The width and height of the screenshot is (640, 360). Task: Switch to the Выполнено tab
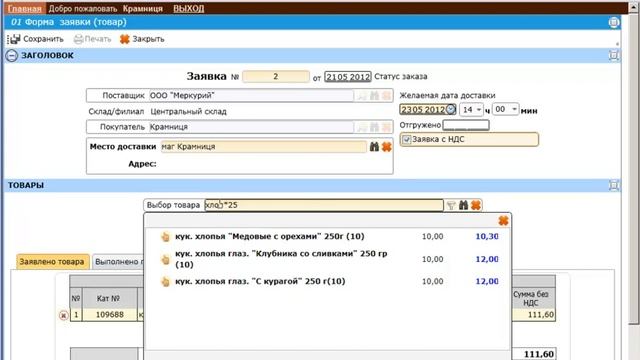click(118, 262)
